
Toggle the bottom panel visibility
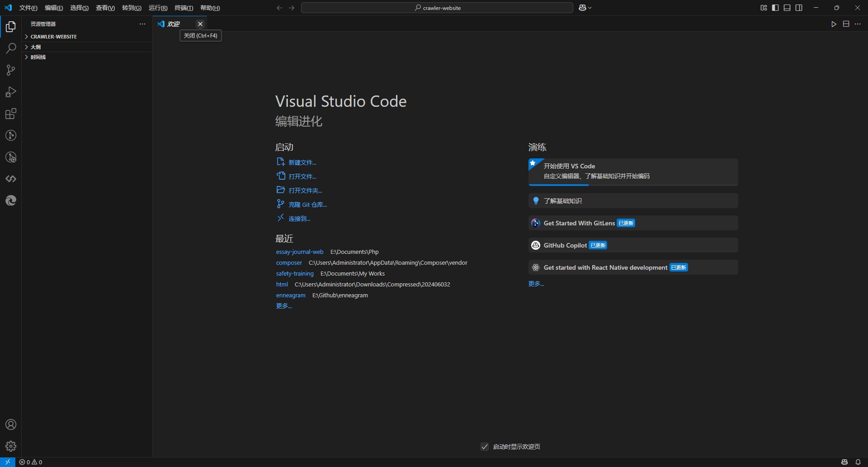click(x=787, y=8)
